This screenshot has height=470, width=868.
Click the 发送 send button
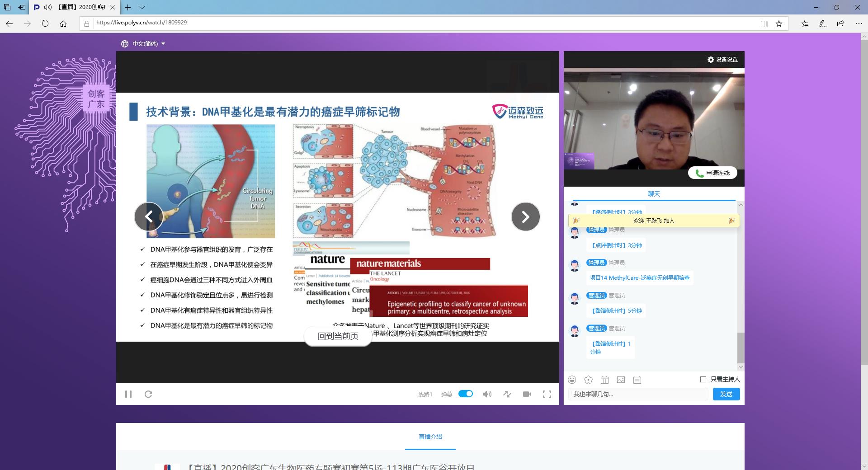pos(726,394)
